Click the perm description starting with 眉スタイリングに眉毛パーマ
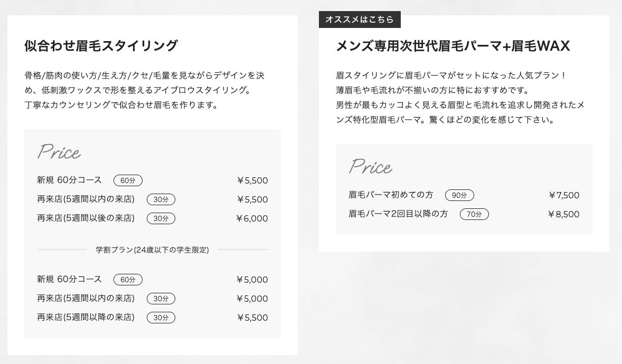The height and width of the screenshot is (364, 622). click(x=459, y=98)
